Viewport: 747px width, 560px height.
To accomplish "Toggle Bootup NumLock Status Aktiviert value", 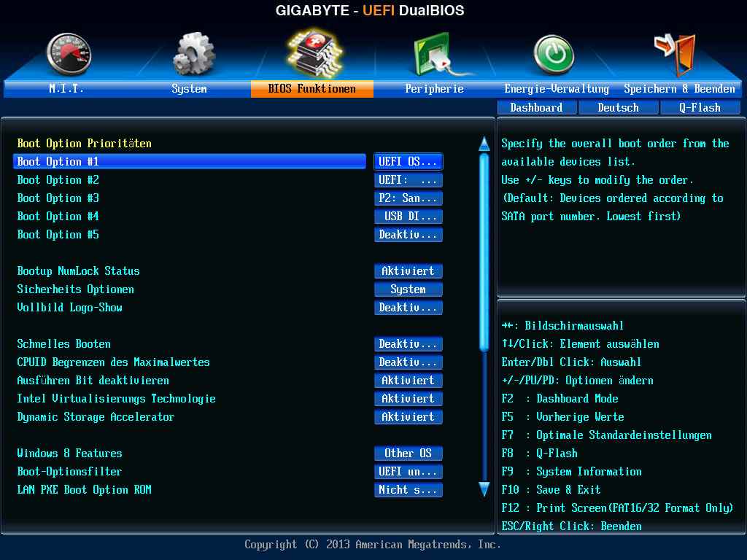I will (x=409, y=271).
